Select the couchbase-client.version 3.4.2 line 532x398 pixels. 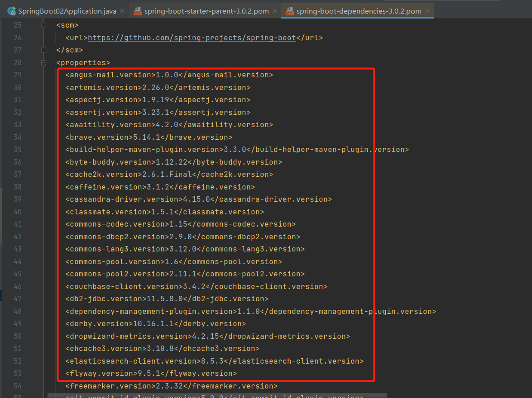click(x=197, y=286)
